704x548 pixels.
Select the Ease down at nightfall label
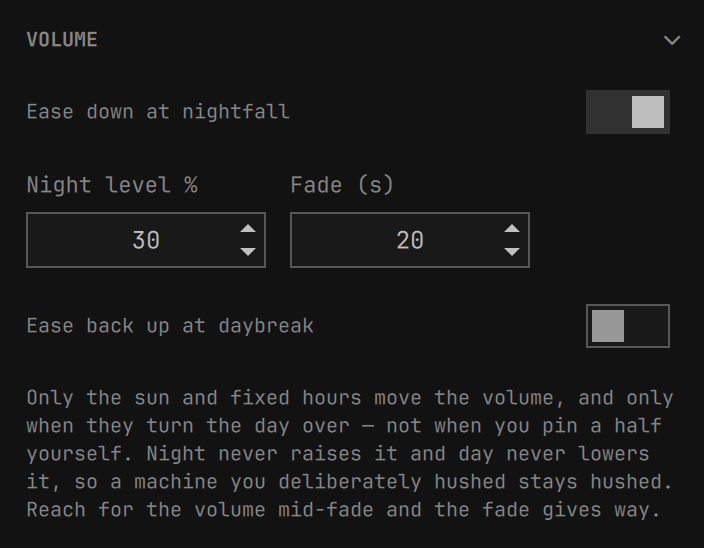pos(158,112)
